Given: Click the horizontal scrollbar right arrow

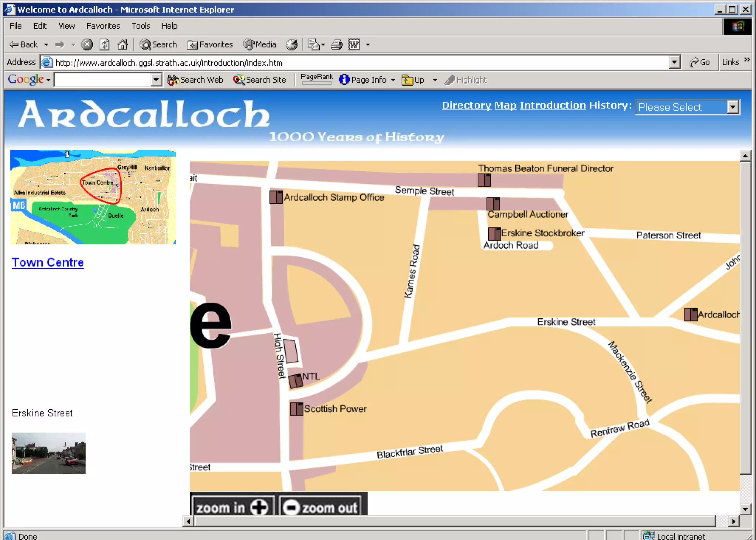Looking at the screenshot, I should click(x=733, y=521).
